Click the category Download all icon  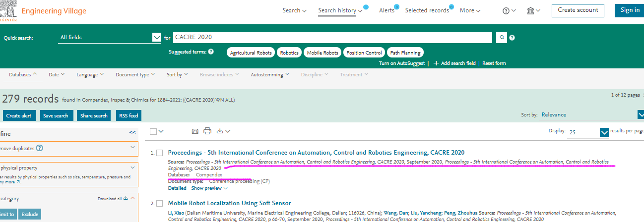(125, 198)
